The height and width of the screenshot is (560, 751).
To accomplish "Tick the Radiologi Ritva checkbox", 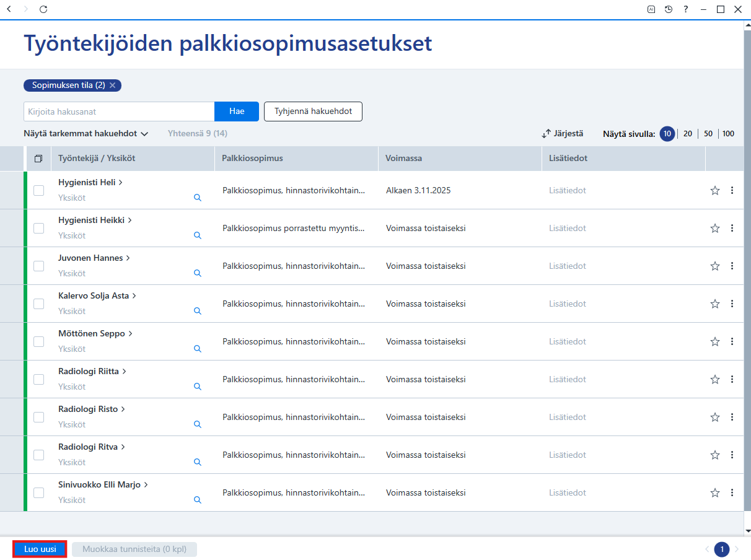I will click(x=38, y=455).
